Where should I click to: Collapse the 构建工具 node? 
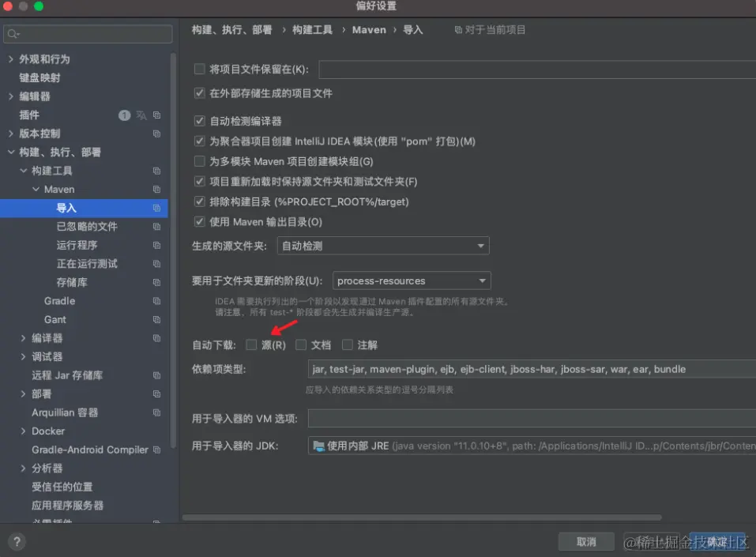click(x=23, y=171)
